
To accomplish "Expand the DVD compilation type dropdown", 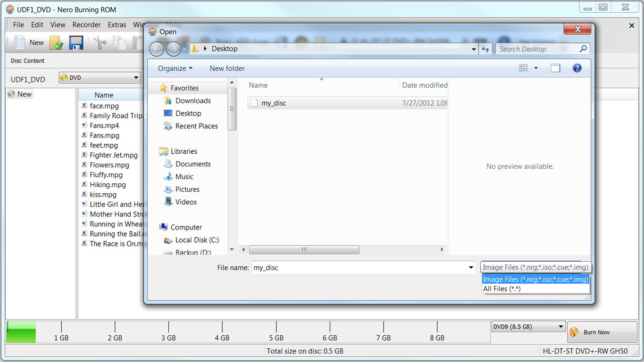I will (x=136, y=77).
